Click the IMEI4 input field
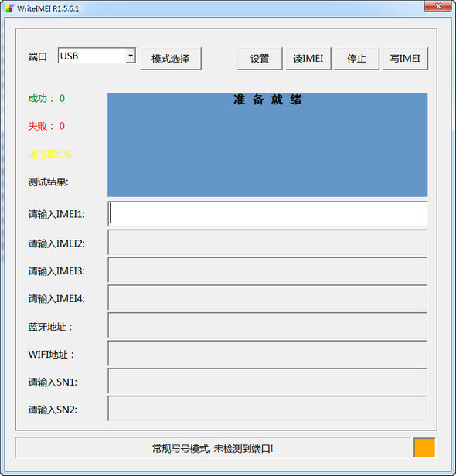 click(x=267, y=297)
